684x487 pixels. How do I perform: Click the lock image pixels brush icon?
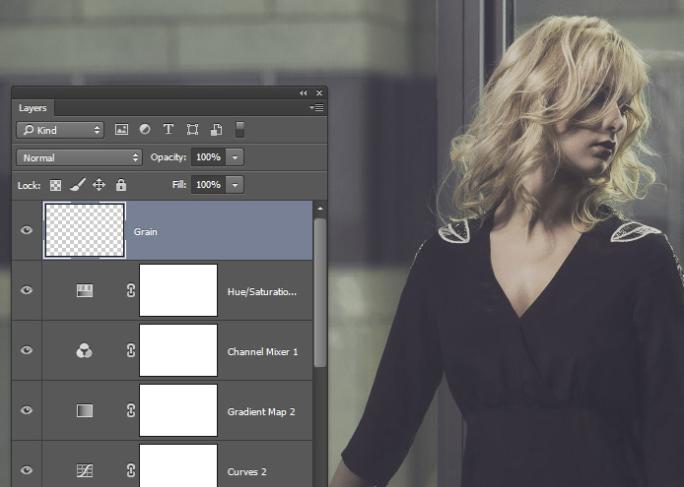pos(78,185)
